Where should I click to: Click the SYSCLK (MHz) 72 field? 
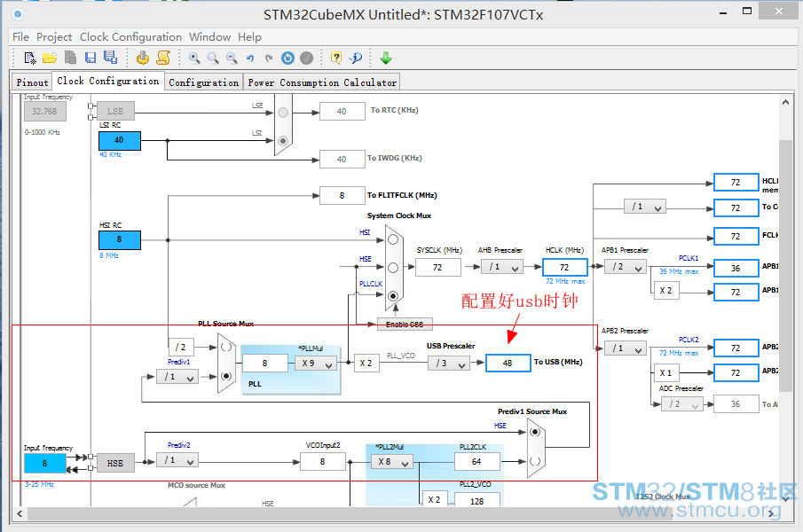[437, 267]
